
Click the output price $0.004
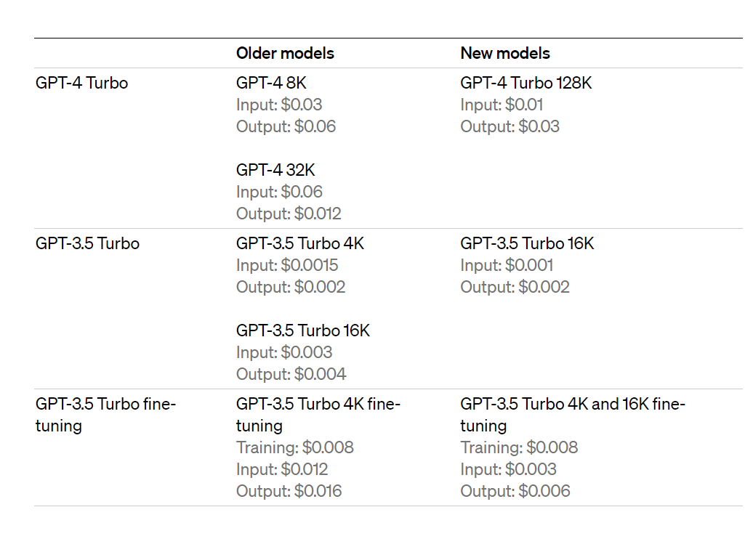pyautogui.click(x=291, y=374)
